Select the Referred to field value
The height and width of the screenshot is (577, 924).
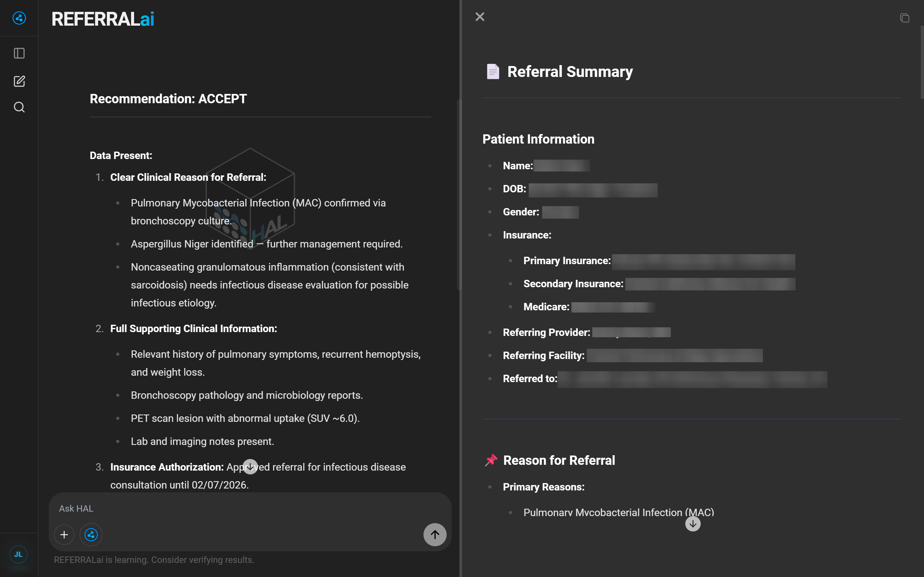point(692,379)
